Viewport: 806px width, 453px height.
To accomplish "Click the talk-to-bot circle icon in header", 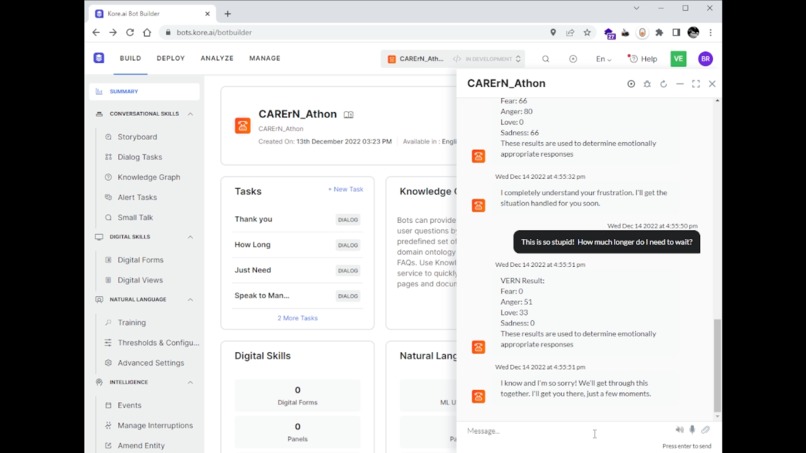I will click(x=573, y=59).
